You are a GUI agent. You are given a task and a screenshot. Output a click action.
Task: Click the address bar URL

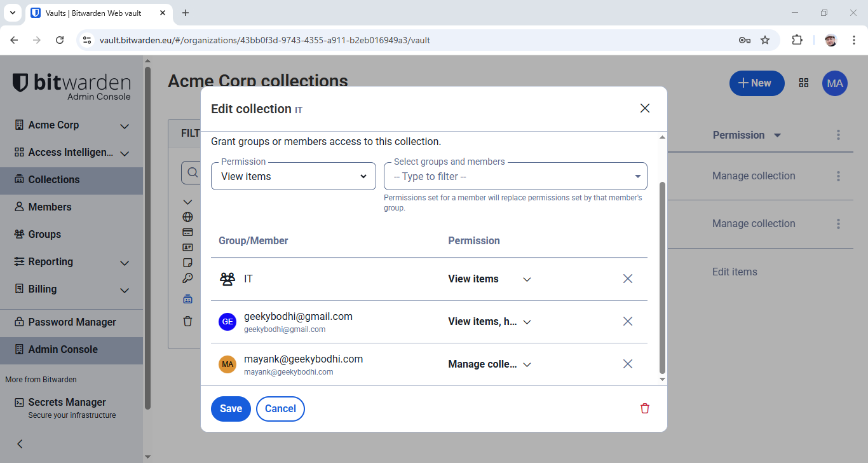pyautogui.click(x=265, y=40)
